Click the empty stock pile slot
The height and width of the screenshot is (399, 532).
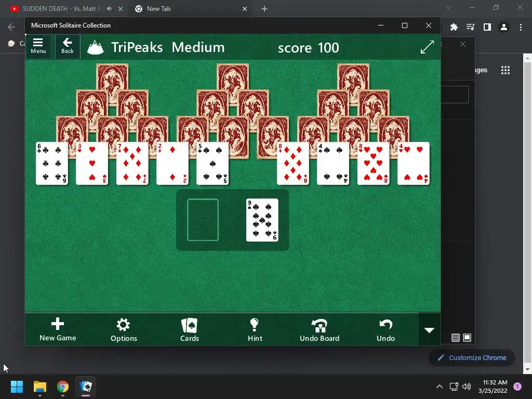203,220
